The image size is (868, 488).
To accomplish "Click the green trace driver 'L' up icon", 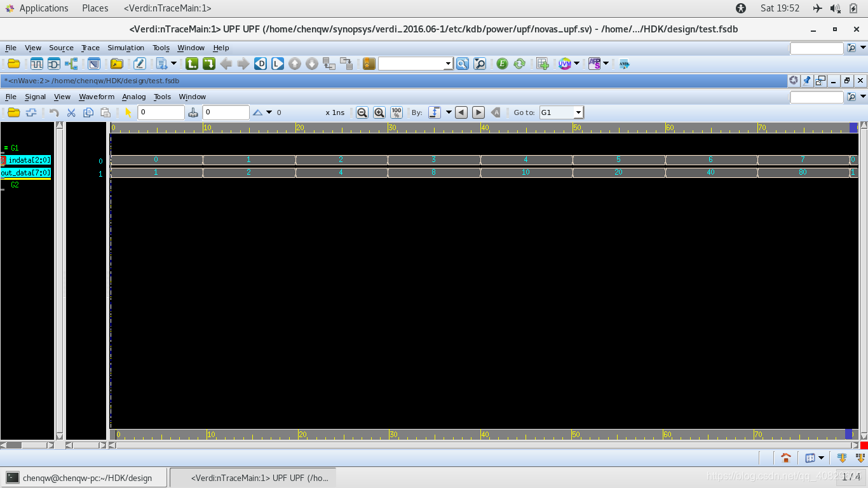I will point(192,64).
